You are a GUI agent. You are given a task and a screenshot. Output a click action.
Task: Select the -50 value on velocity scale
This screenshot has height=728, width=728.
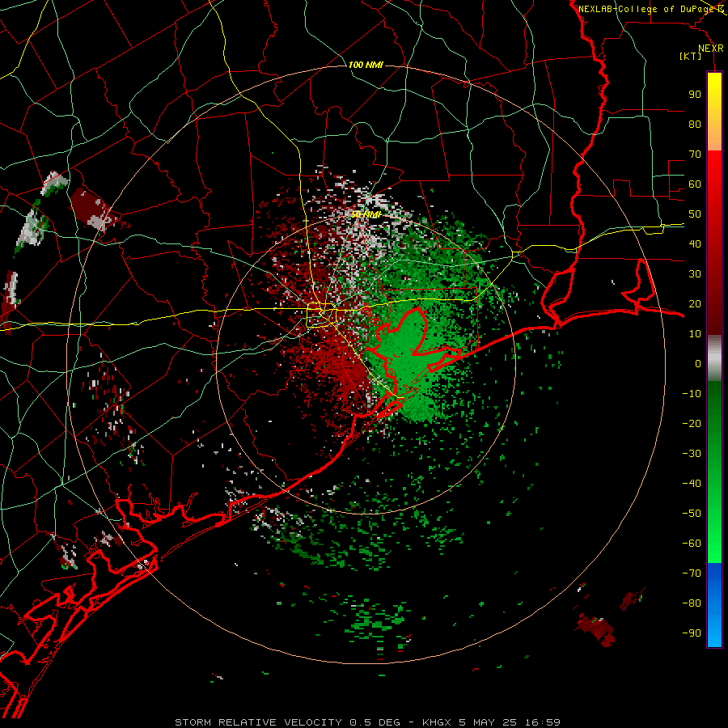pyautogui.click(x=692, y=514)
